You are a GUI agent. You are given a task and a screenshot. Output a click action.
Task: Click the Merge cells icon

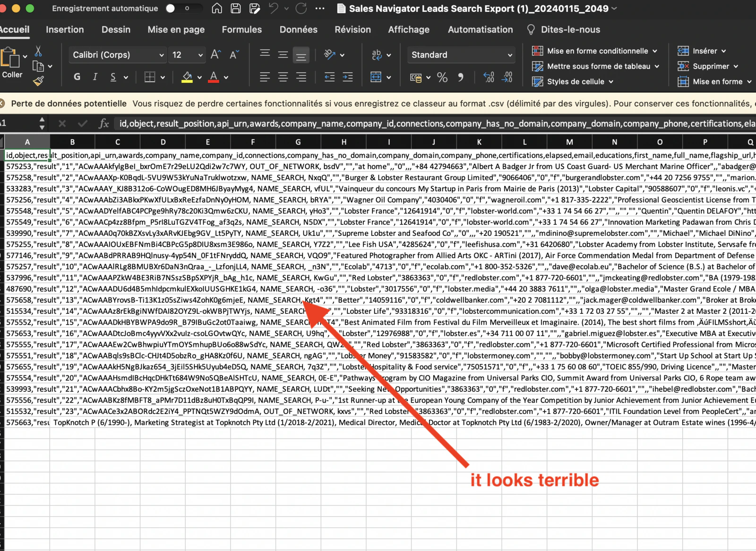[x=376, y=77]
